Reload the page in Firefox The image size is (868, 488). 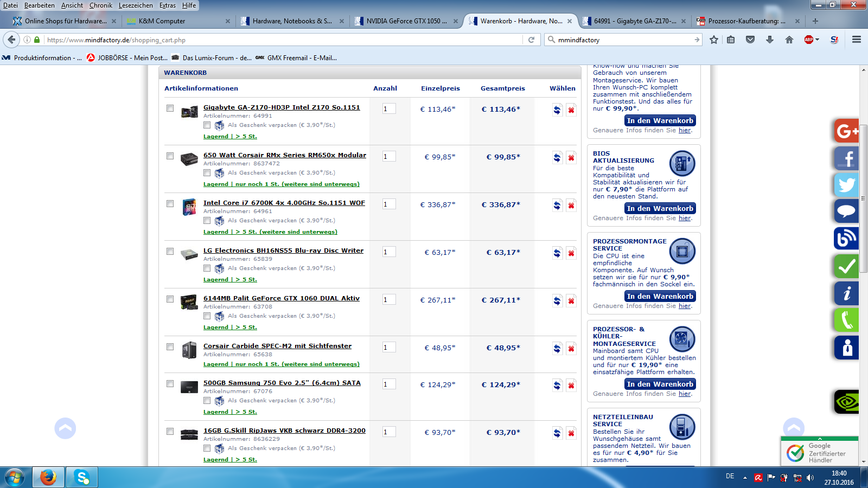coord(532,40)
